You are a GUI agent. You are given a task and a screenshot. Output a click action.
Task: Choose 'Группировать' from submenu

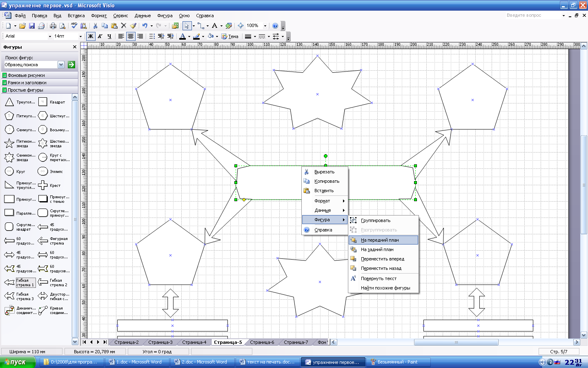point(383,220)
